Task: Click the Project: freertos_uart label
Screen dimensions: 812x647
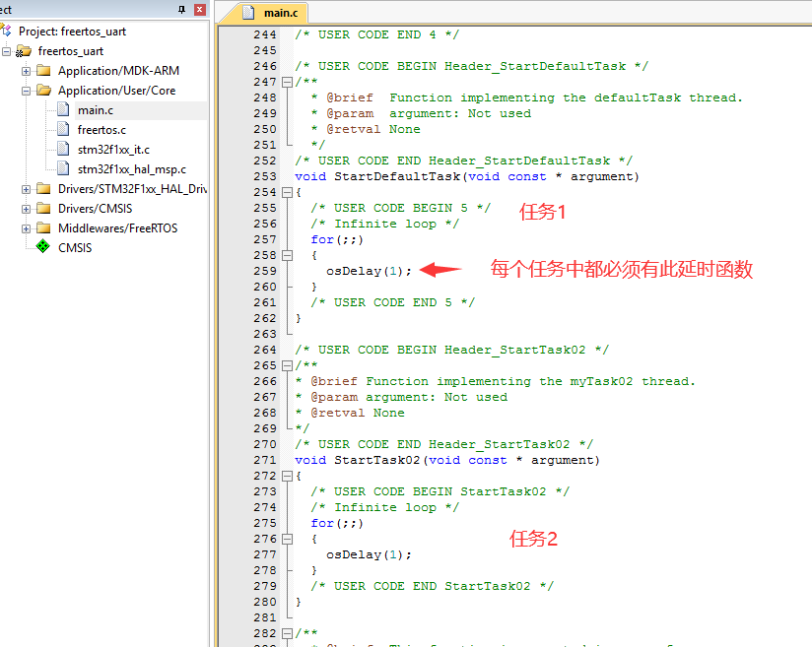Action: tap(72, 32)
